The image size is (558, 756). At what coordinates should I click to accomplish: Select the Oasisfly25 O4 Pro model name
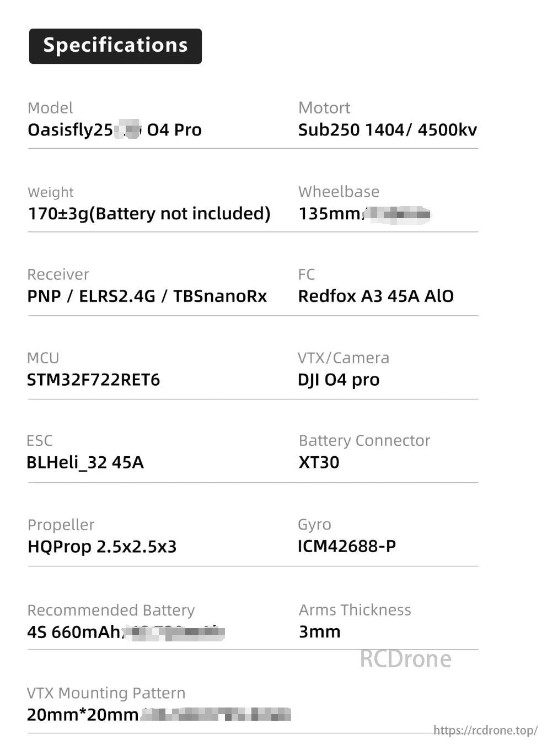[x=115, y=130]
